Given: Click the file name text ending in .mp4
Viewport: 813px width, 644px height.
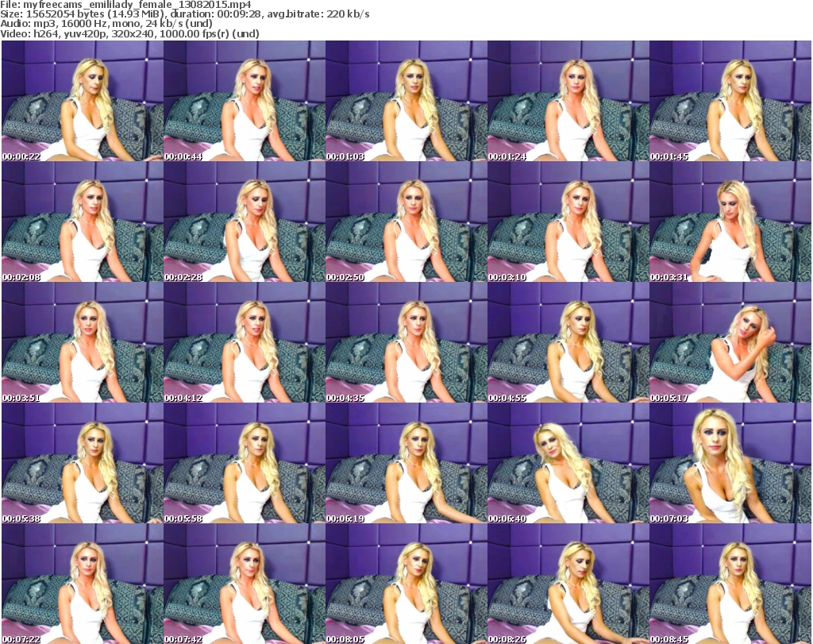Looking at the screenshot, I should (x=137, y=5).
